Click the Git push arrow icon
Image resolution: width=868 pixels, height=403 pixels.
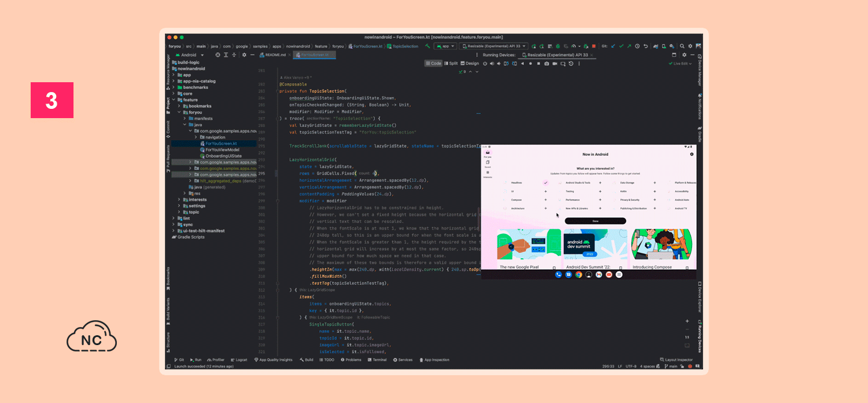coord(629,46)
